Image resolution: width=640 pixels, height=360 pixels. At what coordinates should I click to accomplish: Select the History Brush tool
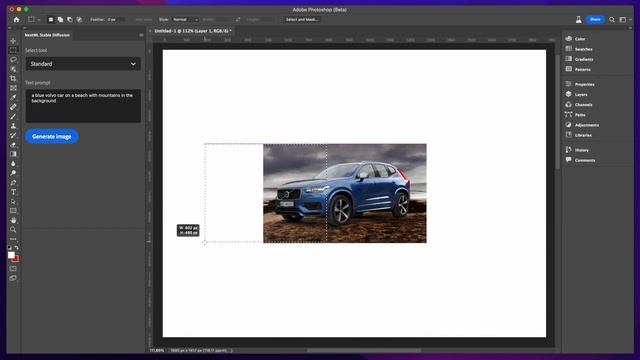pos(13,135)
